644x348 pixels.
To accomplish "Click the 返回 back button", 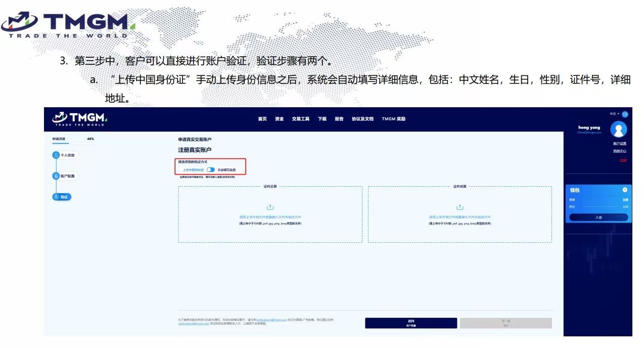I will coord(410,323).
